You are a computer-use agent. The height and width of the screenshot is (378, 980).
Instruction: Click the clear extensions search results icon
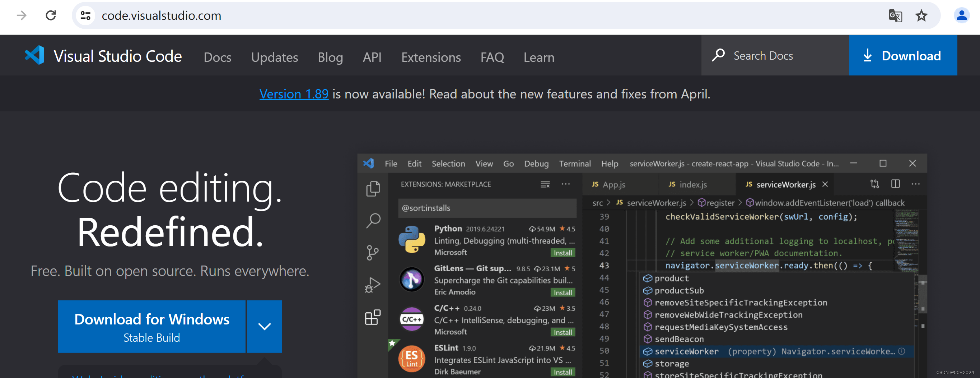pos(545,184)
